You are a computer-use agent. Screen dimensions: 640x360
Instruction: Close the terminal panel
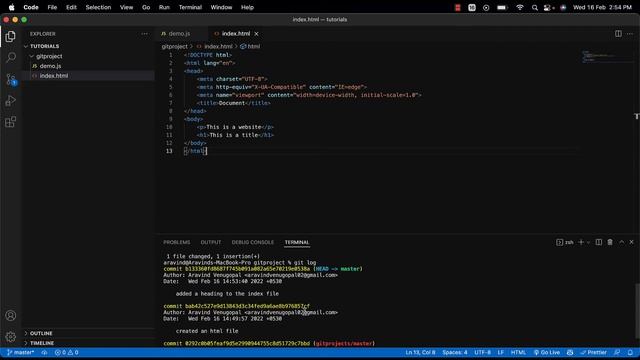click(x=631, y=242)
